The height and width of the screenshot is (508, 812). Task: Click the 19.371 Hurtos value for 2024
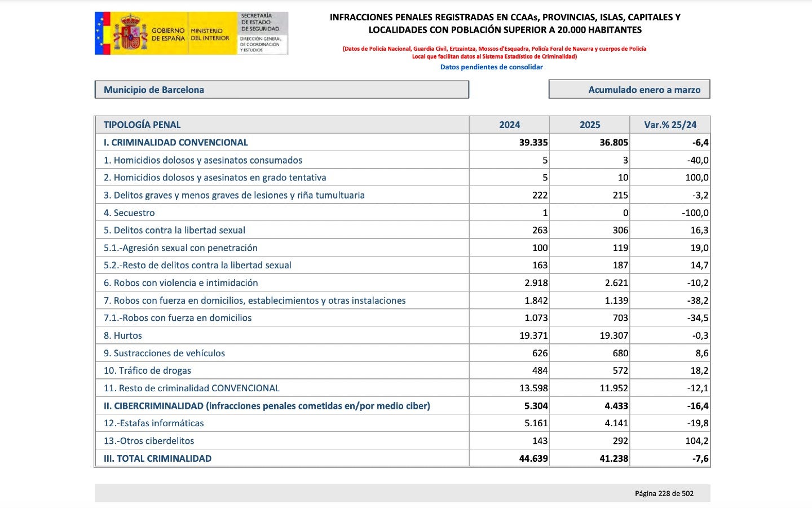[533, 335]
